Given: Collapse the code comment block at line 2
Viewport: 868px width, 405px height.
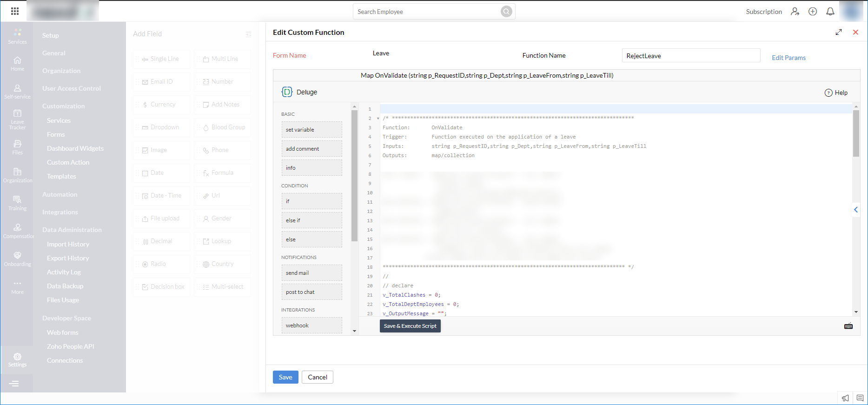Looking at the screenshot, I should [378, 118].
